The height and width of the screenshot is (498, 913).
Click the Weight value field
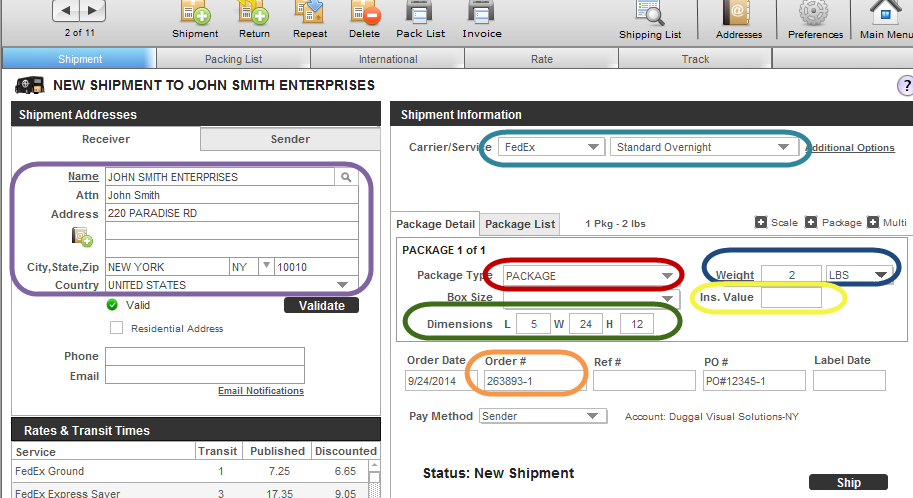[x=791, y=274]
